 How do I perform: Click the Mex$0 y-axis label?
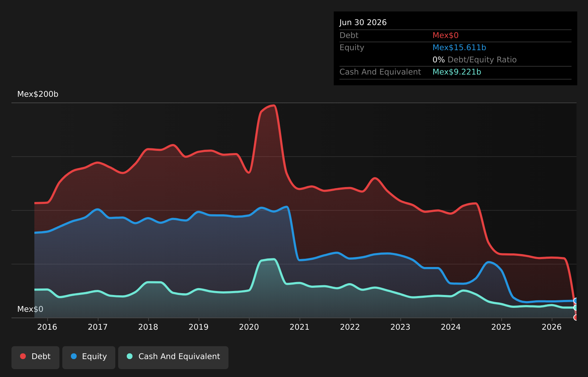[x=30, y=309]
